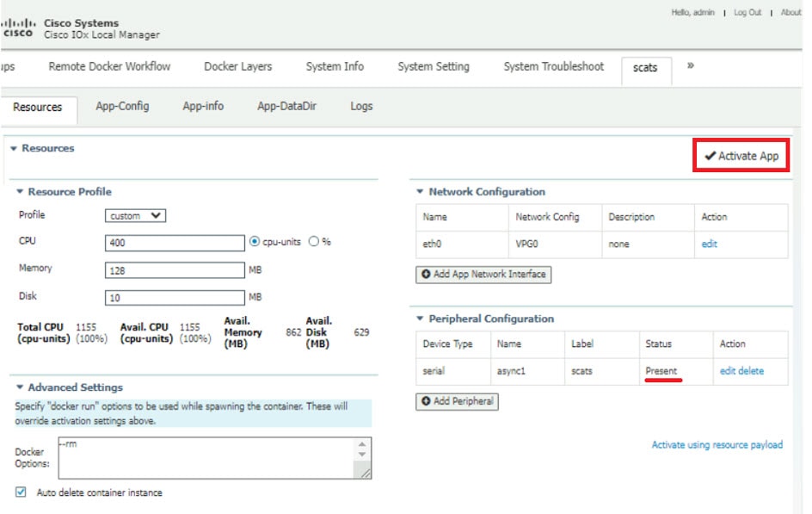The width and height of the screenshot is (812, 514).
Task: Click Activate using resource payload link
Action: (x=717, y=445)
